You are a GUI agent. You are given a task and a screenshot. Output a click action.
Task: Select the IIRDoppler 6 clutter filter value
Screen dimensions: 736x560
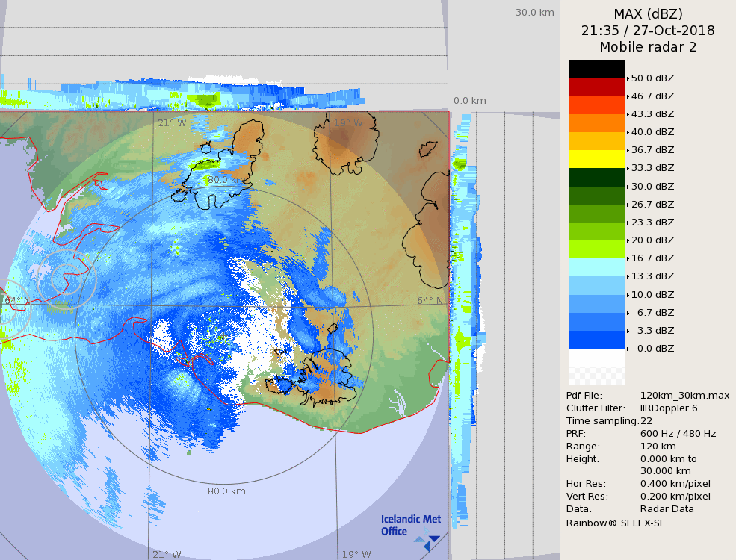669,408
